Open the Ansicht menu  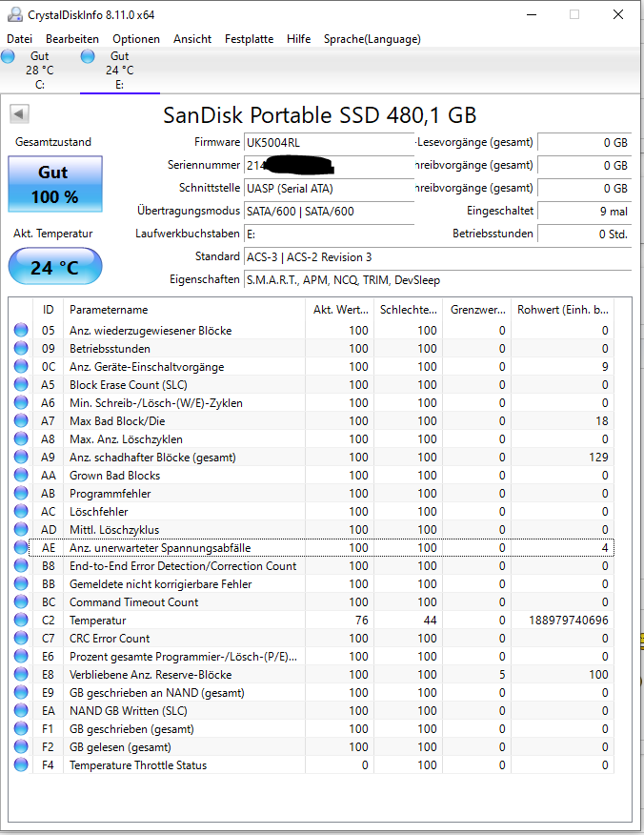(192, 39)
